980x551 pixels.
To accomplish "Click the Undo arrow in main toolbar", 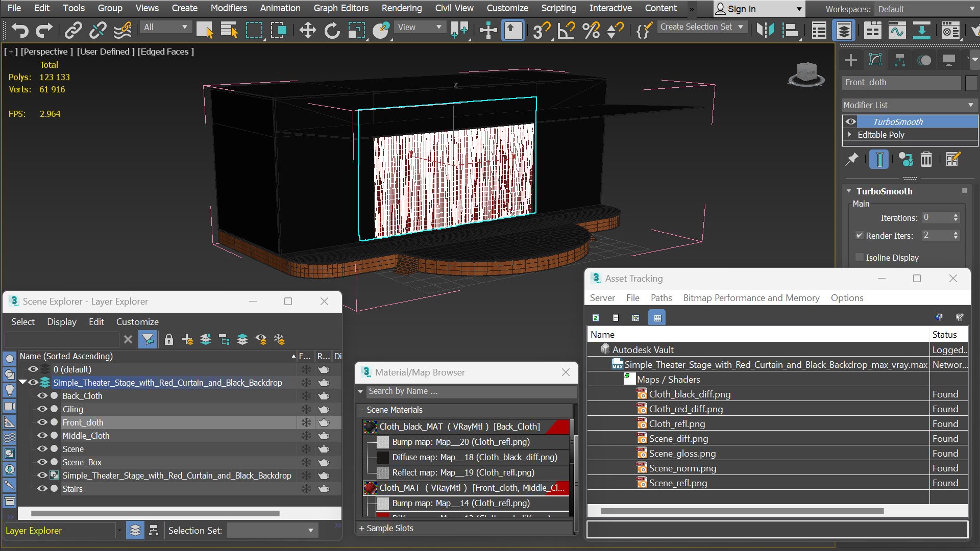I will pos(20,30).
